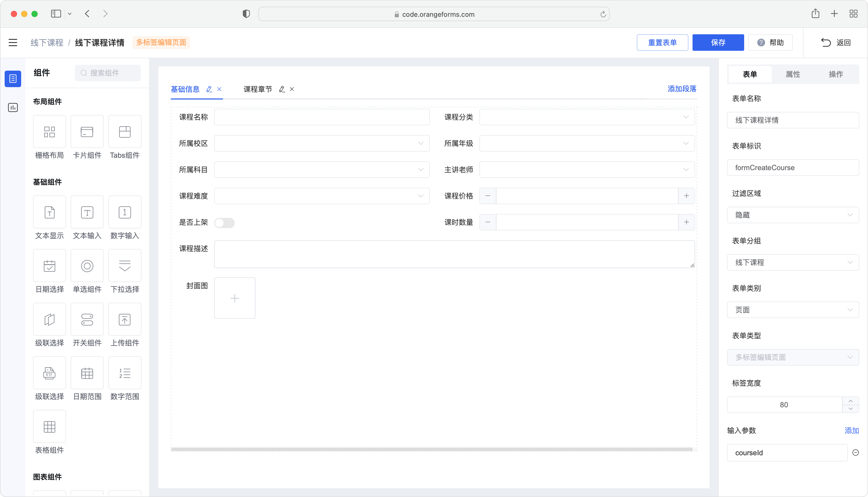Click 添加 next to 输入参数
Screen dimensions: 868x497
851,430
